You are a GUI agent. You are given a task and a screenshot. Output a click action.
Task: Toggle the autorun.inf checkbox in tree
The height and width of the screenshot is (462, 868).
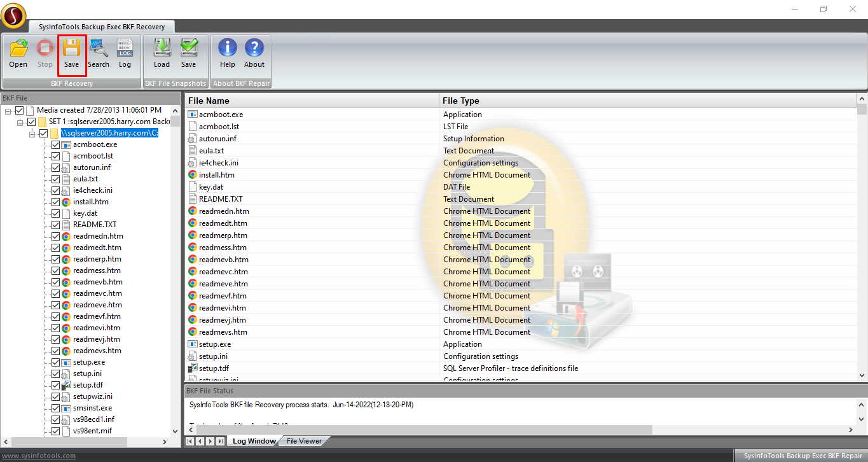coord(55,167)
